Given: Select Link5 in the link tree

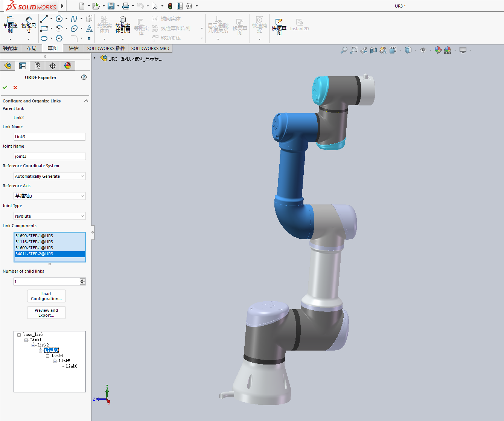Looking at the screenshot, I should [64, 360].
